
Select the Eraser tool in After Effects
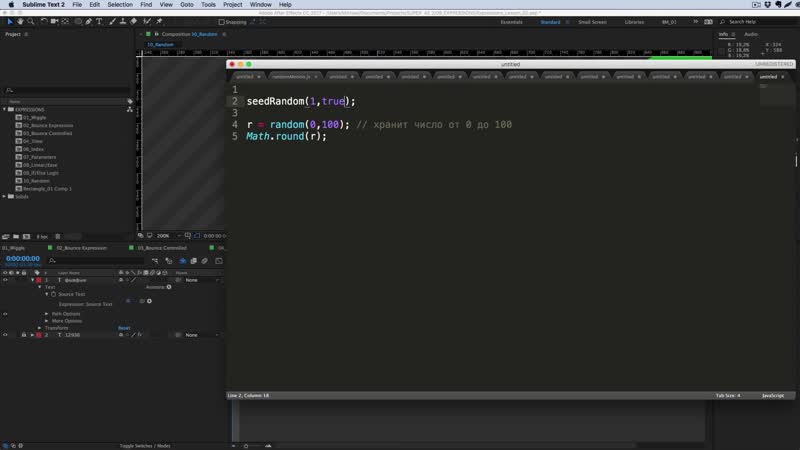[x=134, y=21]
